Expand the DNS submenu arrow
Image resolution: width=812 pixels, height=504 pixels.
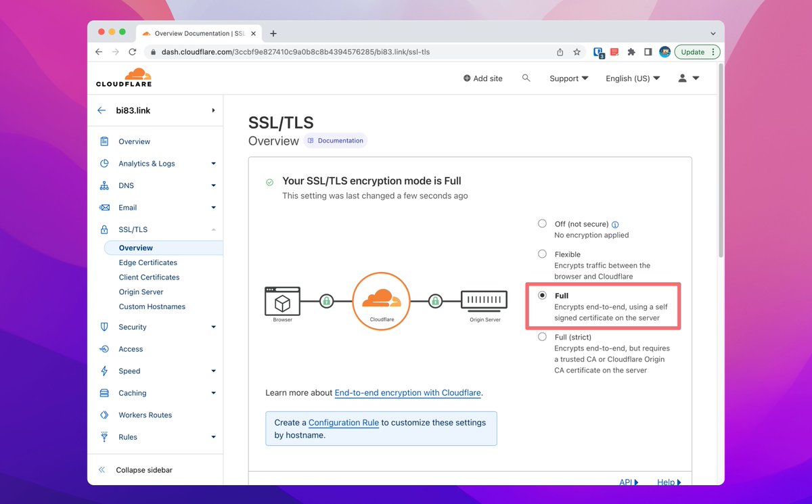pyautogui.click(x=213, y=185)
